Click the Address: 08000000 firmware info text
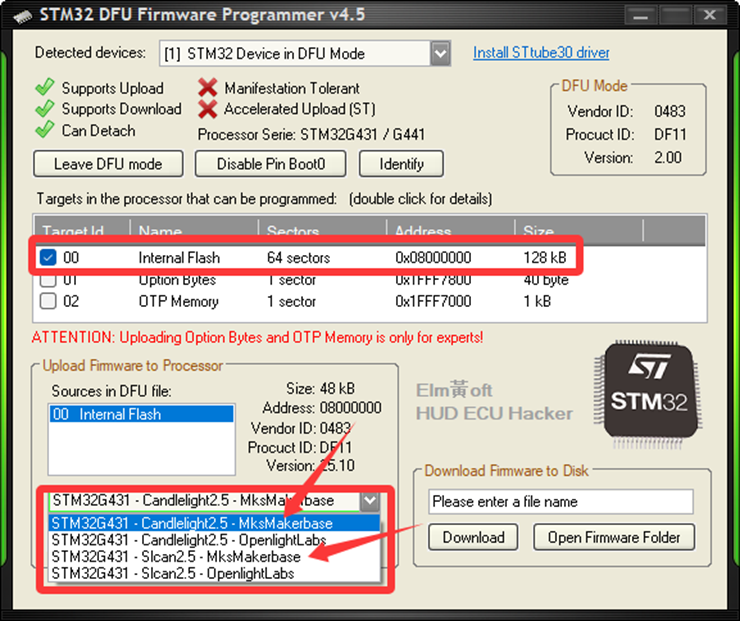Screen dimensions: 740x621 pyautogui.click(x=322, y=407)
